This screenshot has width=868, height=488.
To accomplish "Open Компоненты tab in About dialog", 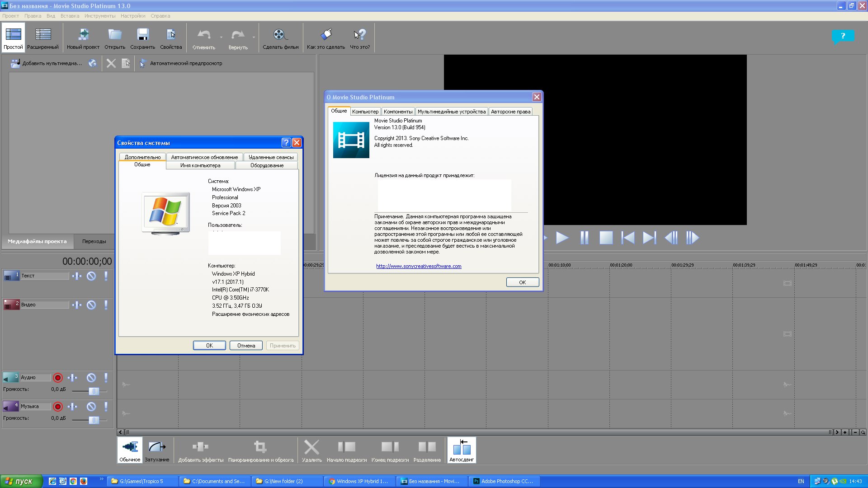I will click(398, 112).
